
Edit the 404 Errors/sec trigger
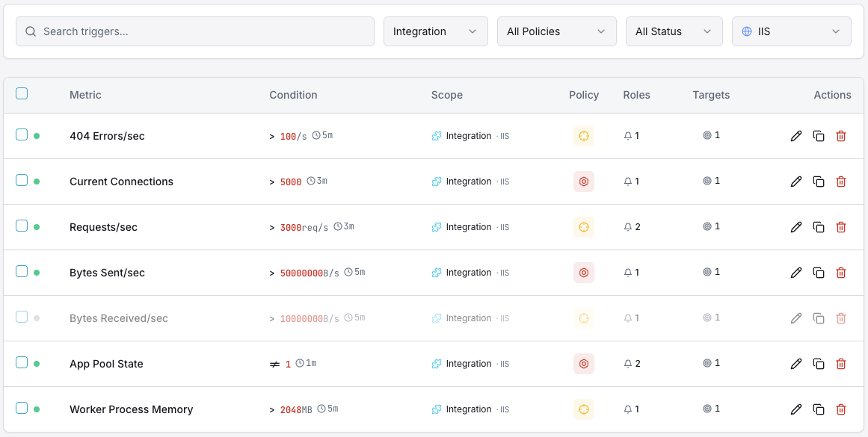[x=795, y=136]
